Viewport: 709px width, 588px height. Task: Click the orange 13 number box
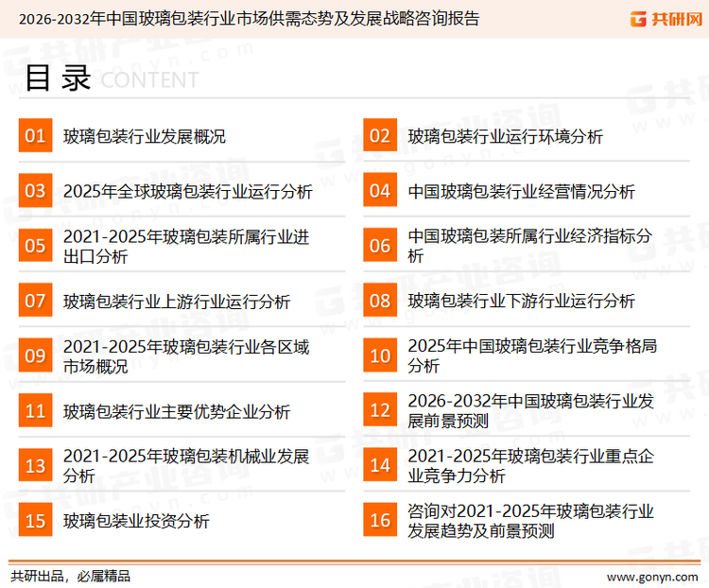pyautogui.click(x=35, y=465)
